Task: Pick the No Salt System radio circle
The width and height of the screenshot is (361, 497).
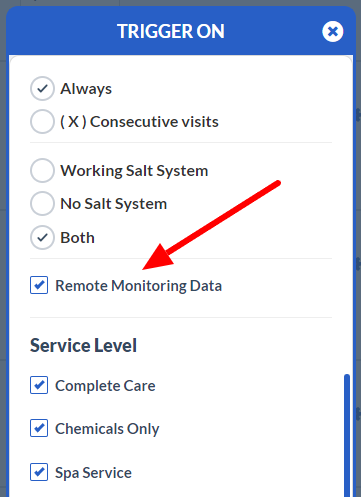Action: pos(42,203)
